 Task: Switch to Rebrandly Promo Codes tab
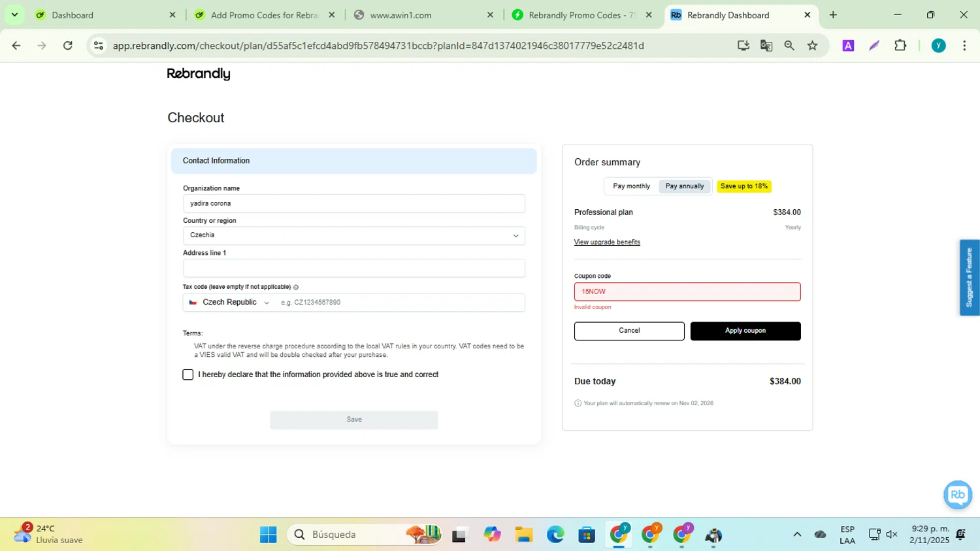click(581, 14)
